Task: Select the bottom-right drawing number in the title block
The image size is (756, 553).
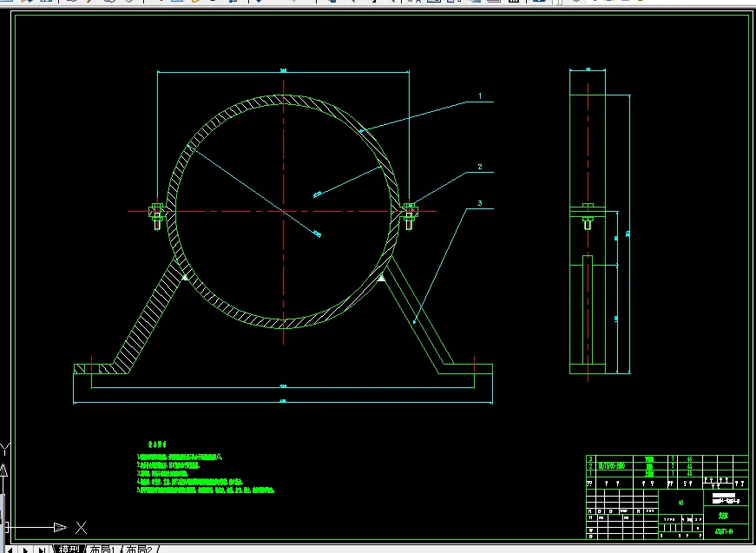Action: (724, 532)
